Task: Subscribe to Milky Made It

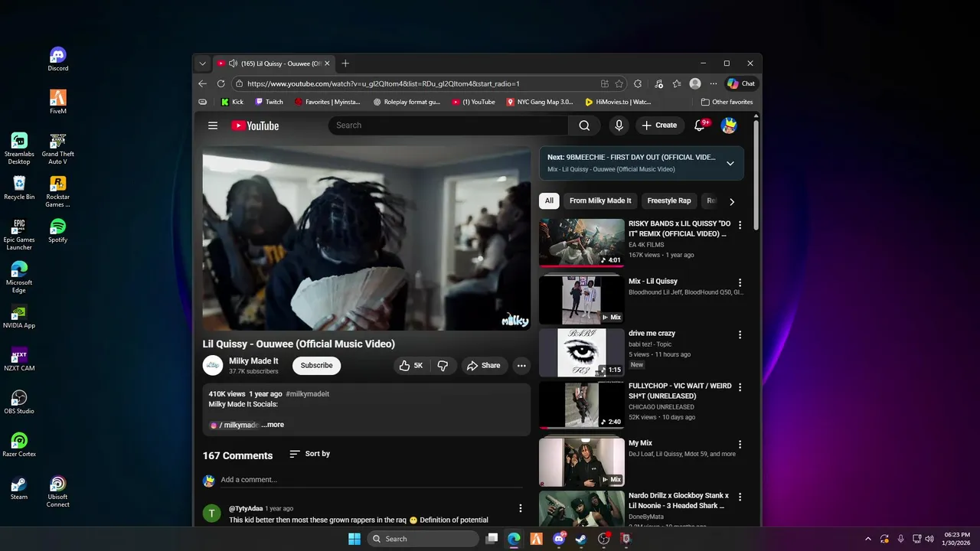Action: coord(316,366)
